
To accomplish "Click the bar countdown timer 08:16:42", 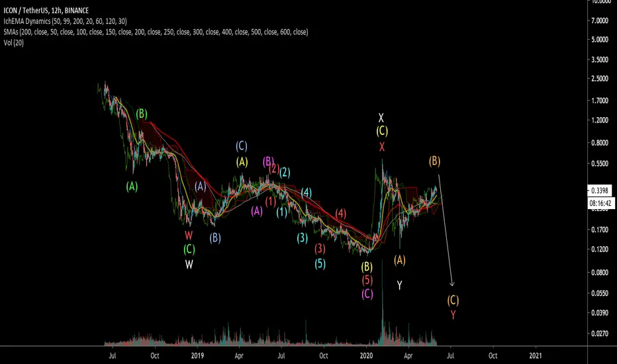I will point(600,203).
